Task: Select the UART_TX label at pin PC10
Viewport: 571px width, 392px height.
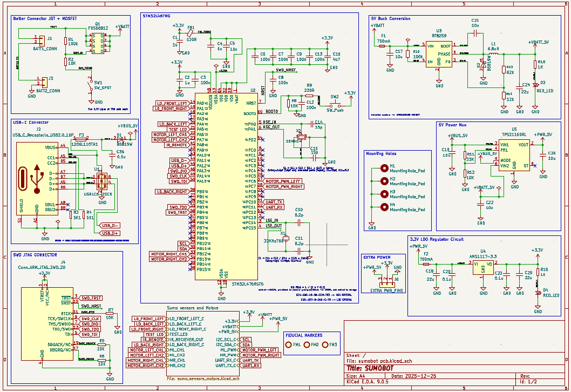Action: point(273,202)
